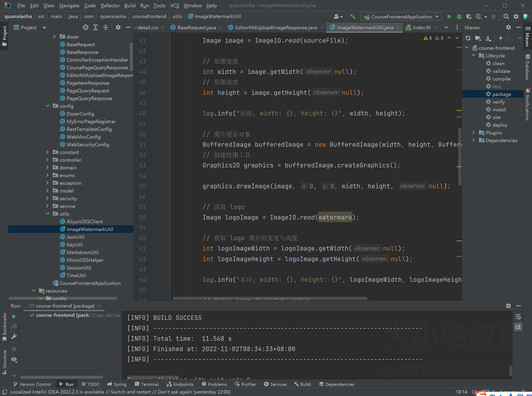Reload all Maven projects
The image size is (532, 396).
(468, 38)
